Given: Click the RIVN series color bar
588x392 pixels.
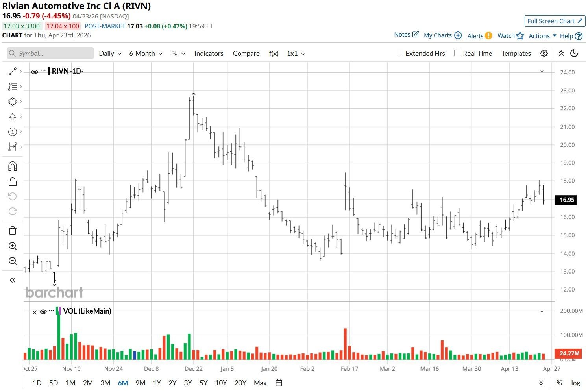Looking at the screenshot, I should pyautogui.click(x=48, y=71).
